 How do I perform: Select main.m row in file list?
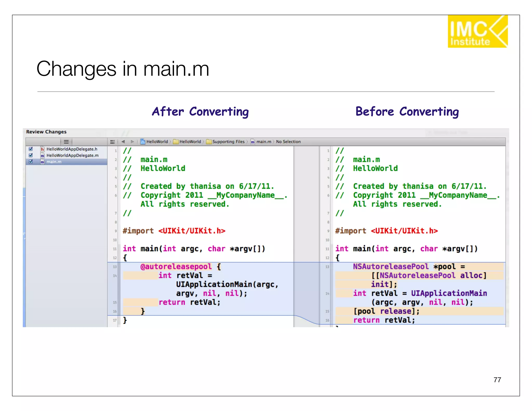point(66,162)
